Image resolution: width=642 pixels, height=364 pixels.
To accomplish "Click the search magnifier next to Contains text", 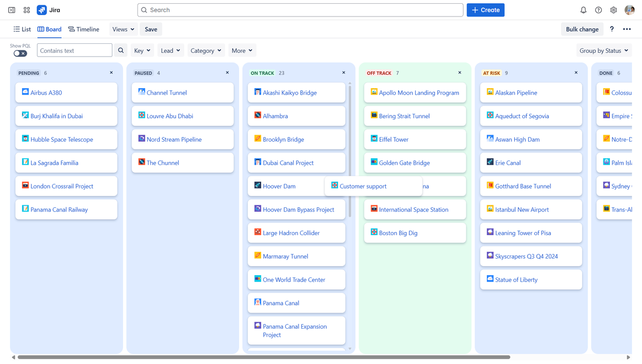I will pyautogui.click(x=121, y=50).
